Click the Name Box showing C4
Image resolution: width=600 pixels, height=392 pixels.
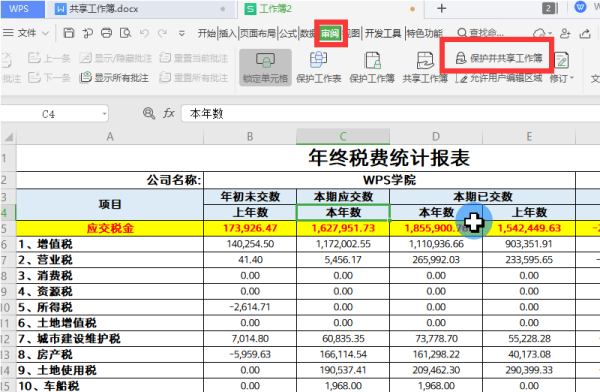pos(49,114)
